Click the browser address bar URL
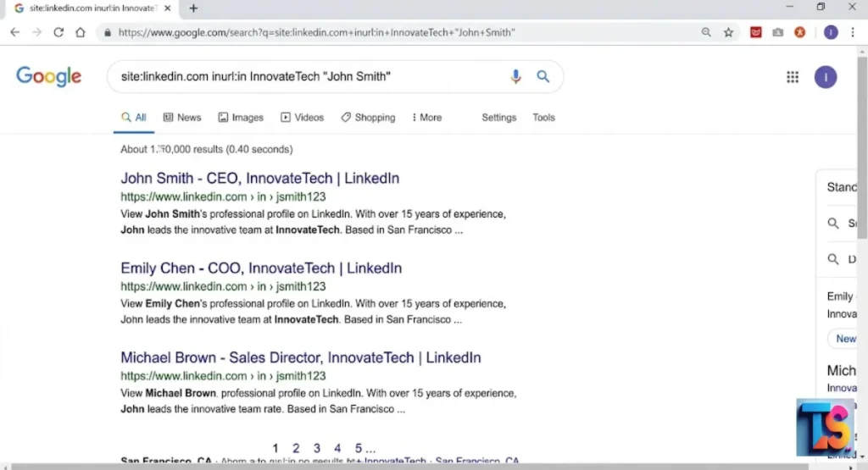Screen dimensions: 868x470 (317, 32)
